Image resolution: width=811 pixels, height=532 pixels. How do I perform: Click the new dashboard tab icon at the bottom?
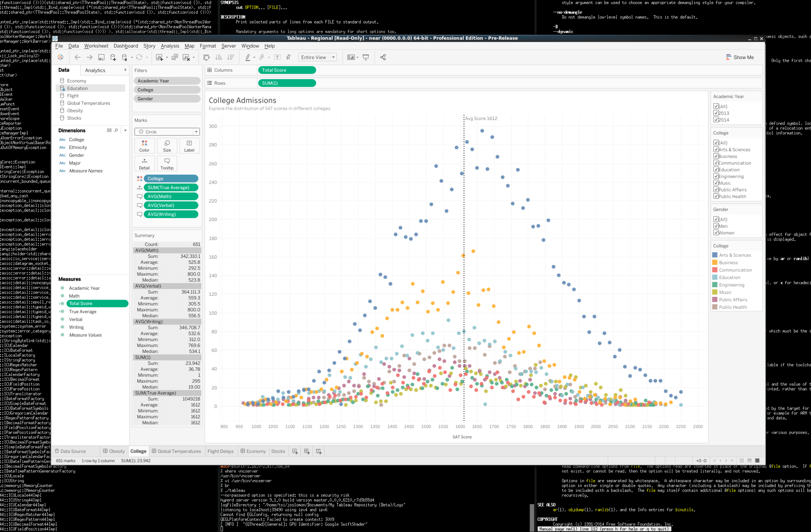(x=307, y=451)
